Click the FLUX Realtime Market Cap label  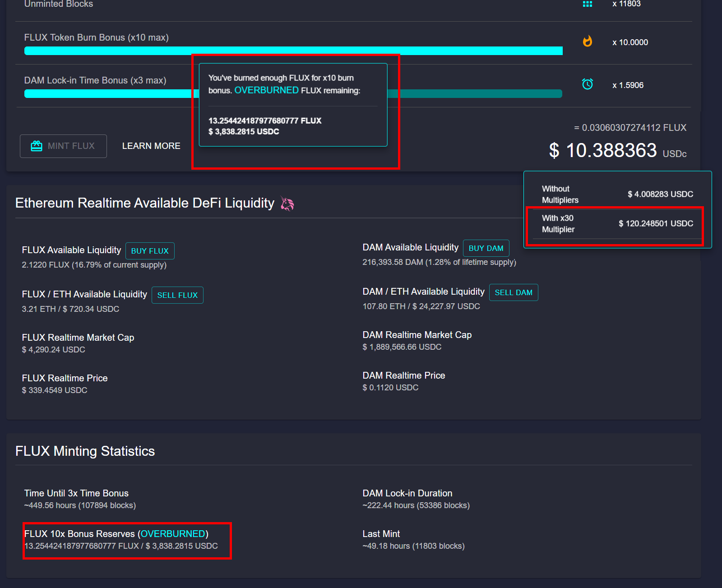[78, 338]
